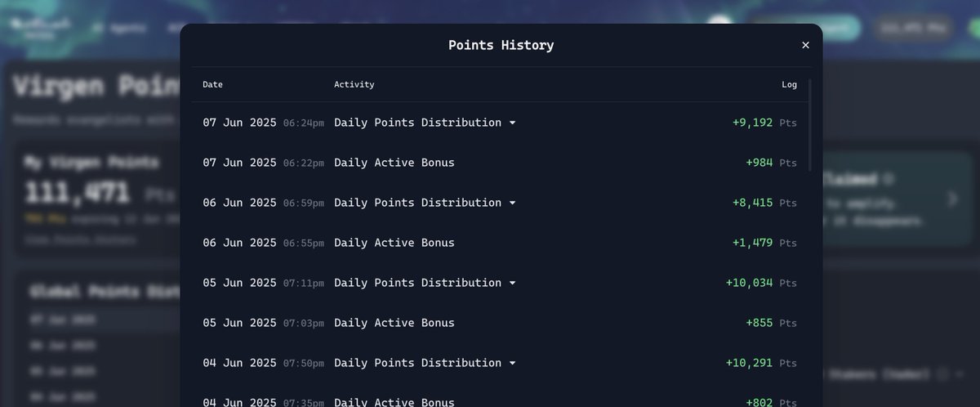Screen dimensions: 980x407
Task: Select the 05 Jun Daily Active Bonus entry
Action: [x=500, y=323]
